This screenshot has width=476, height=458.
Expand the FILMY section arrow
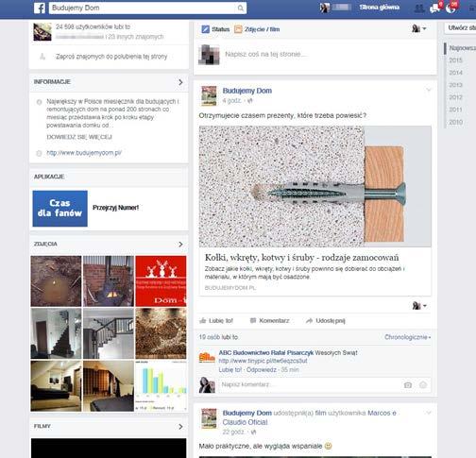tap(180, 427)
